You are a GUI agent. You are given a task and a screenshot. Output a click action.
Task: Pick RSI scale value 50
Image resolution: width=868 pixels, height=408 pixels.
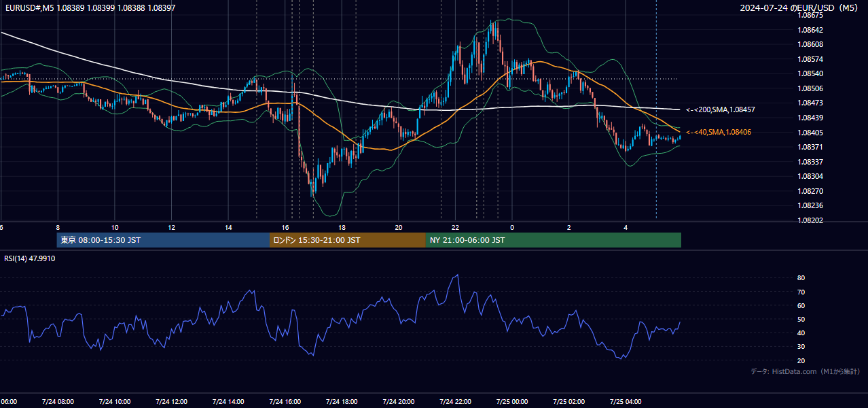point(801,319)
